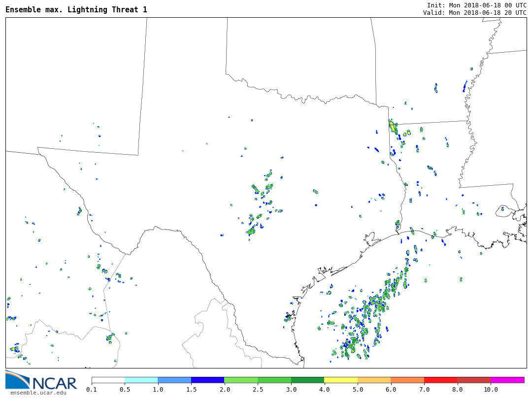Select the dark red colorbar segment

(x=474, y=380)
